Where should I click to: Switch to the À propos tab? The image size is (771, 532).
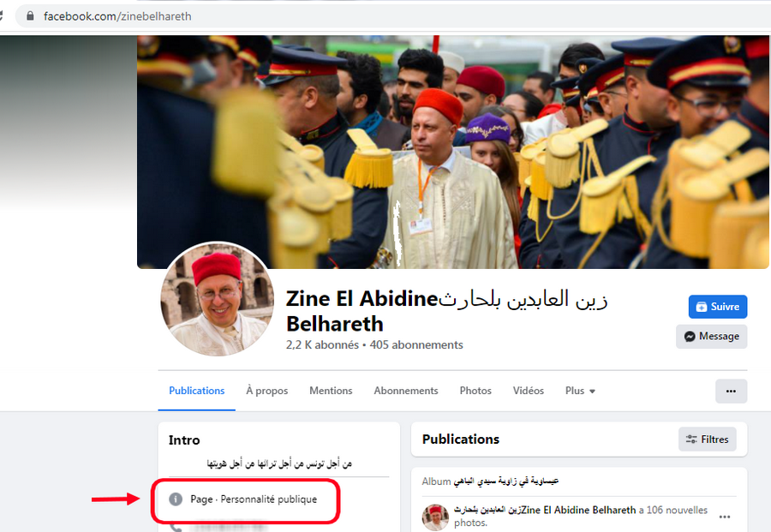point(267,391)
